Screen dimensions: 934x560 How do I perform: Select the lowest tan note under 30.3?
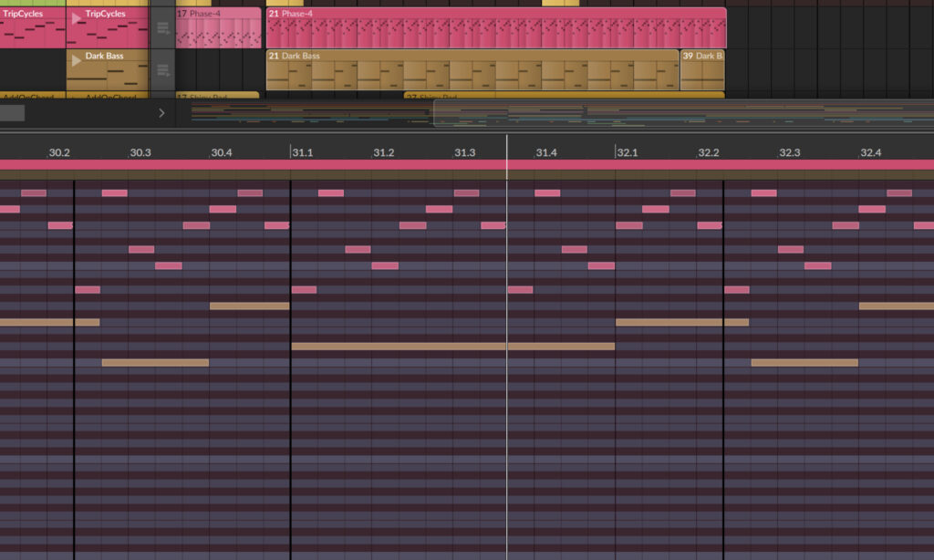[x=155, y=362]
